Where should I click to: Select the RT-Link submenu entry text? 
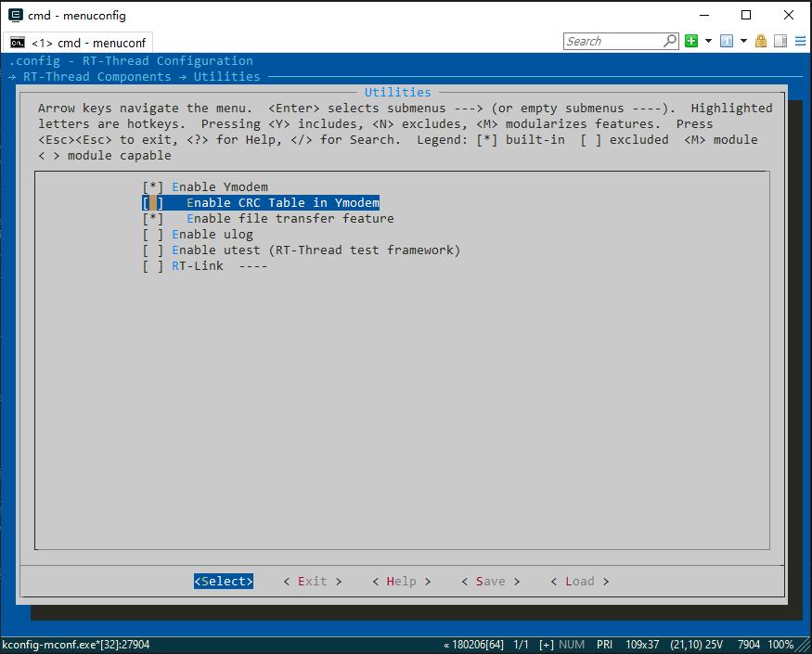coord(220,266)
